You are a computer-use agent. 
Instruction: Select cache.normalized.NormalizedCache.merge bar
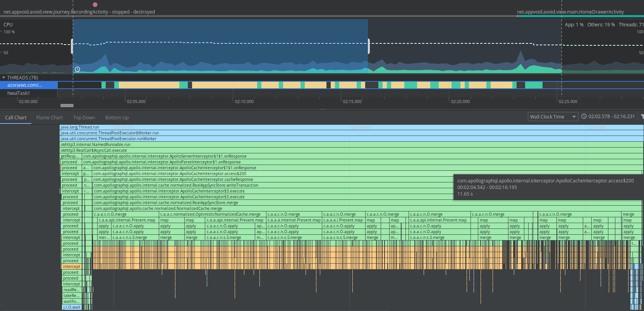pos(368,208)
